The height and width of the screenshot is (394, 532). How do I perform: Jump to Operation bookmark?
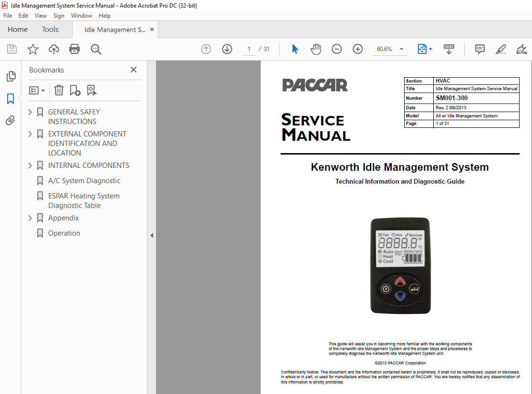(x=64, y=233)
